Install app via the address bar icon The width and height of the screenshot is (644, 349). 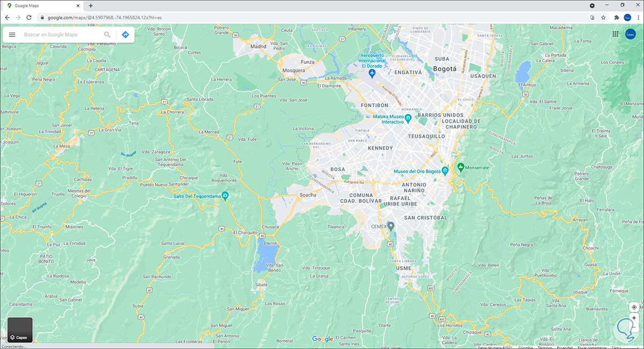click(592, 17)
